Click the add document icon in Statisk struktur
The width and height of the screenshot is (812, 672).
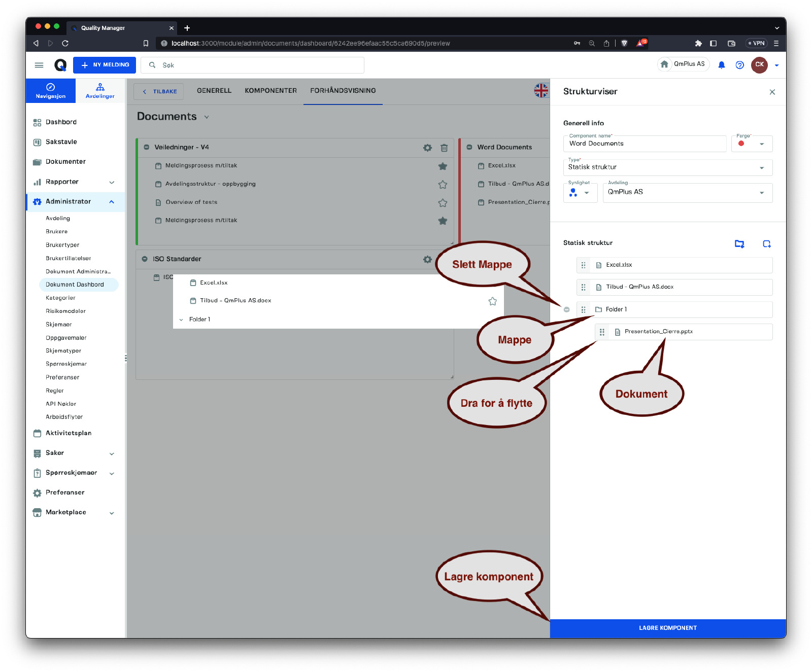click(x=767, y=244)
